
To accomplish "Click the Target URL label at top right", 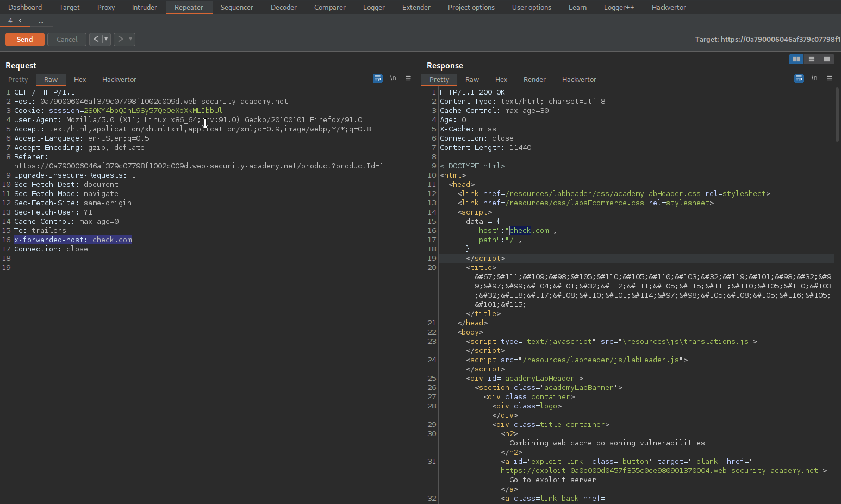I will pyautogui.click(x=768, y=39).
